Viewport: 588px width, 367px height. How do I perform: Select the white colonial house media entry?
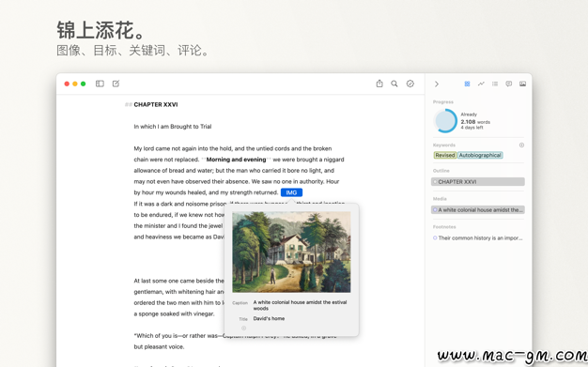[478, 210]
